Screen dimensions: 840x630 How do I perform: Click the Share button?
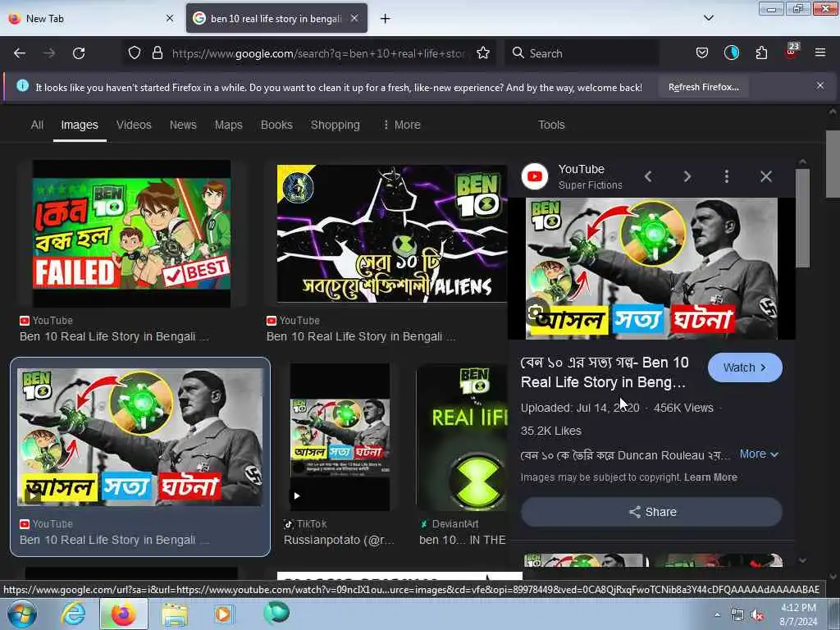click(651, 512)
